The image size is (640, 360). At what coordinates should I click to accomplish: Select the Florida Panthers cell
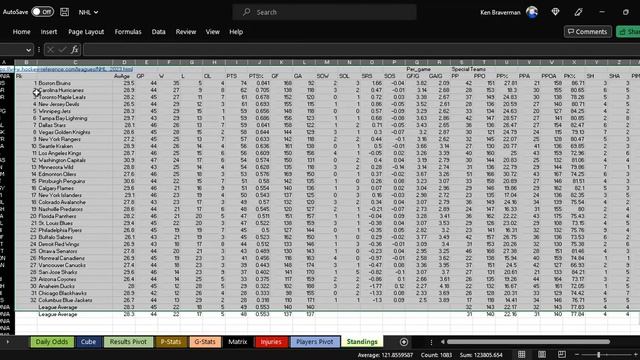coord(75,216)
